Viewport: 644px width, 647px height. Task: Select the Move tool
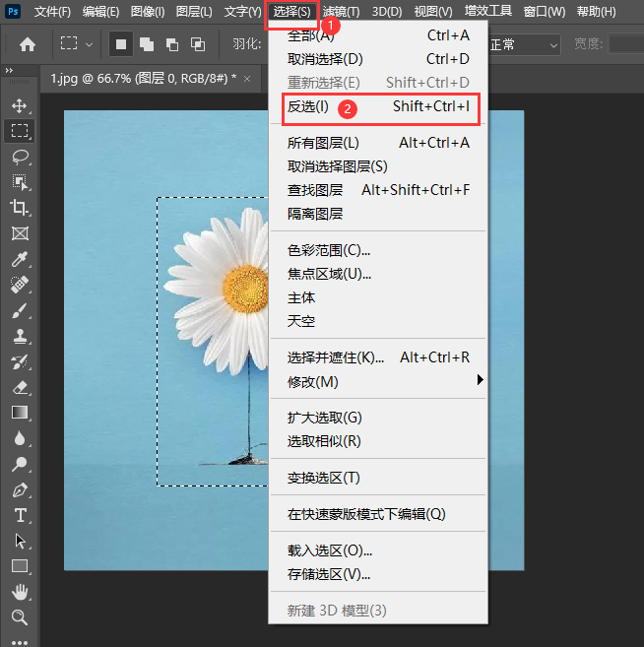pos(20,105)
